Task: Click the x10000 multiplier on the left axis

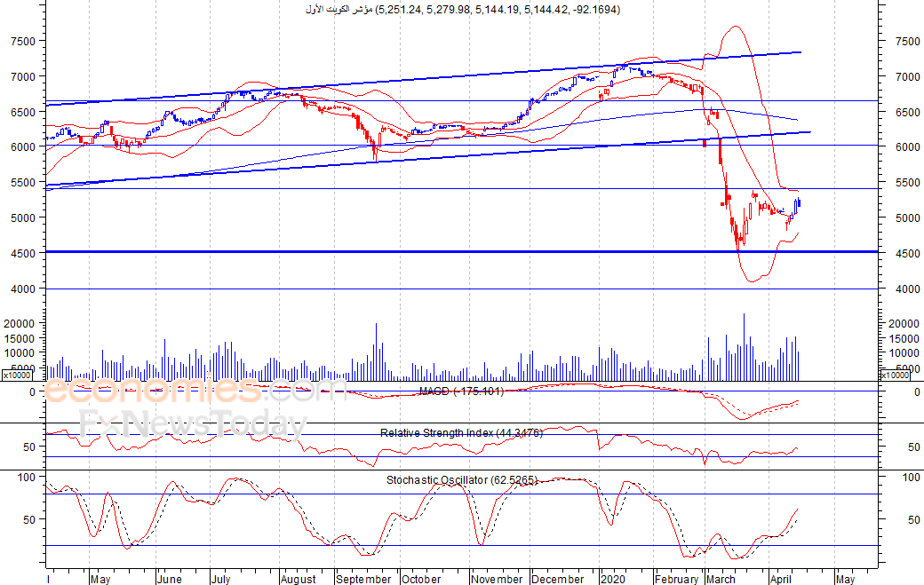Action: (x=18, y=375)
